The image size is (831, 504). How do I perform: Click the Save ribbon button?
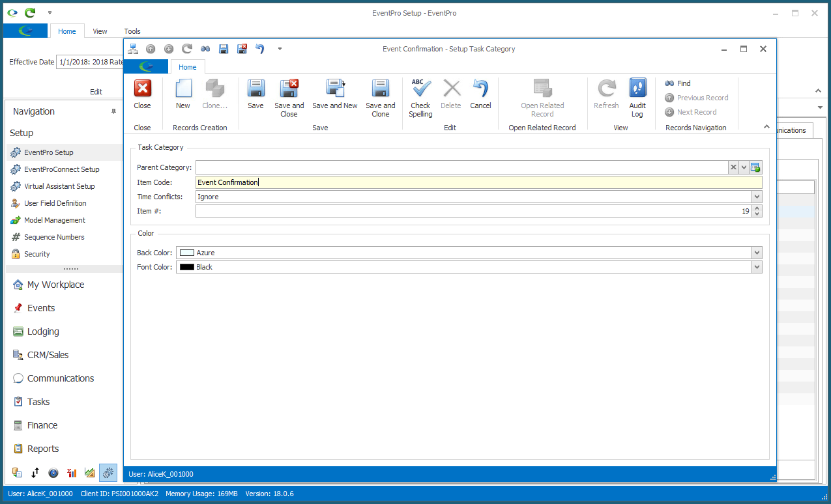pos(255,94)
